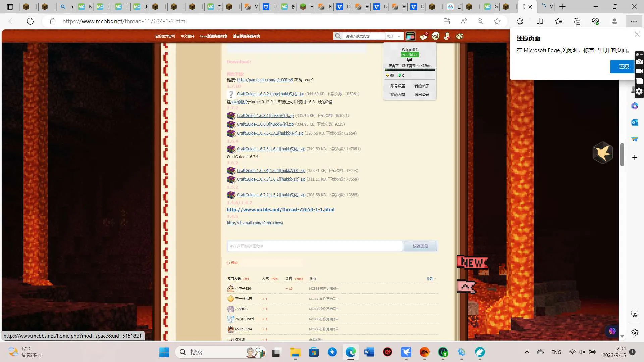Image resolution: width=644 pixels, height=362 pixels.
Task: Open the Read aloud icon in address bar
Action: [464, 21]
